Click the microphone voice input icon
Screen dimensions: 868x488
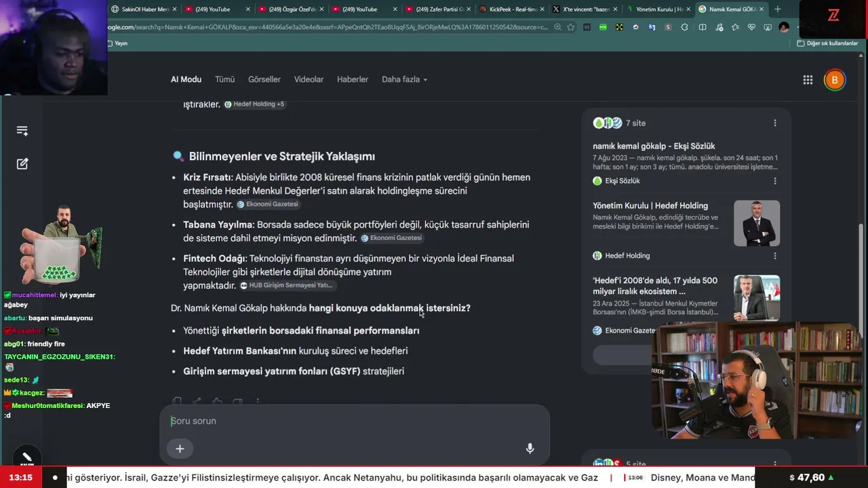click(530, 449)
